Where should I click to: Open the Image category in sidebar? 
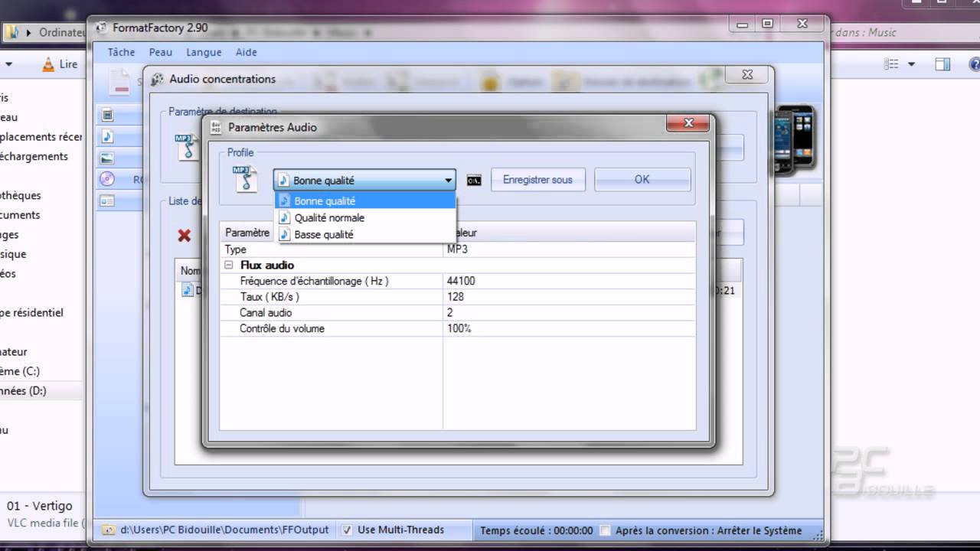pyautogui.click(x=108, y=158)
